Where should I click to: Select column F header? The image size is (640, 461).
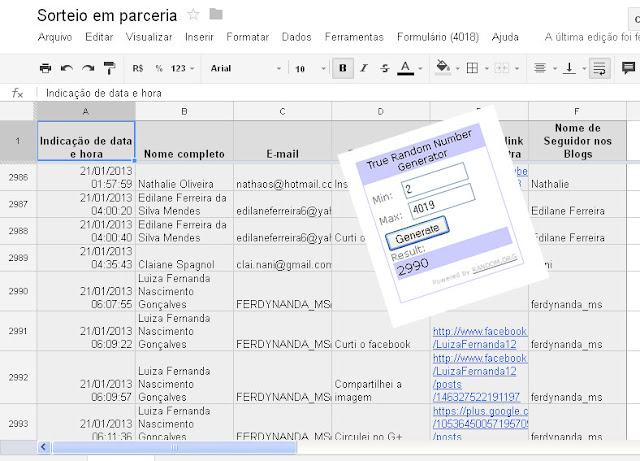[x=577, y=111]
